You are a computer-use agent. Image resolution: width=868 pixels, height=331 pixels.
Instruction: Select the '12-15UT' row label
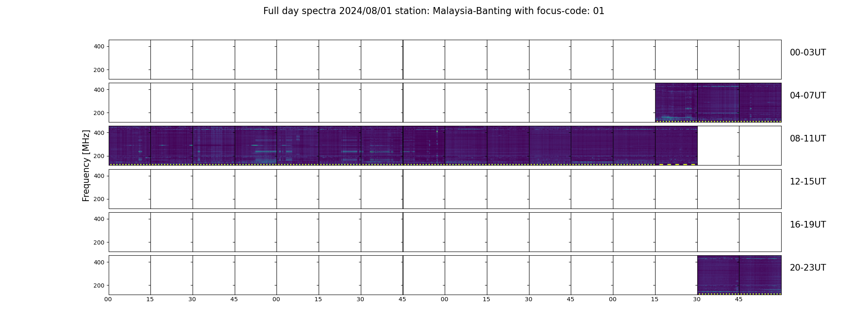point(808,182)
